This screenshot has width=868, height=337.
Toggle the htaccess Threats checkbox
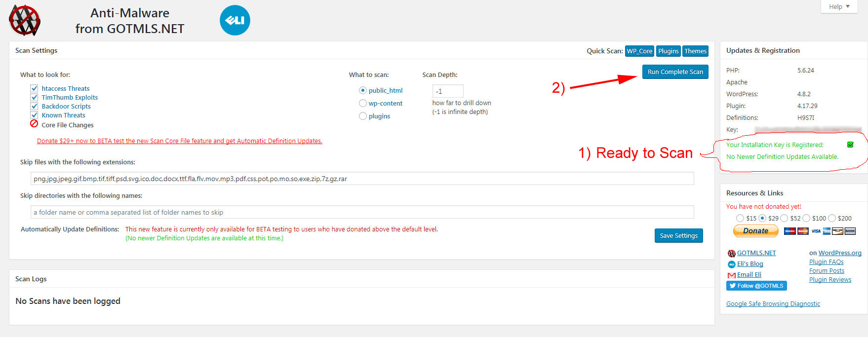point(34,88)
